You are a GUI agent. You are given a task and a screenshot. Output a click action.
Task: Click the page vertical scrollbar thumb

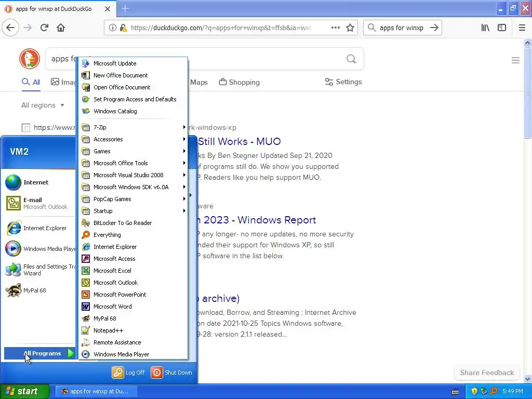[527, 92]
